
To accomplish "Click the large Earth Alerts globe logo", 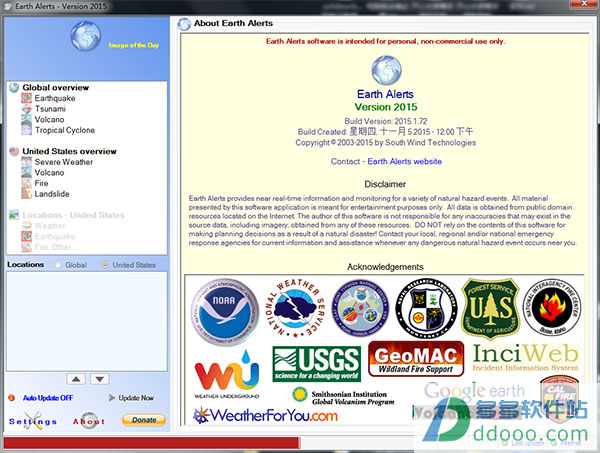I will (386, 70).
